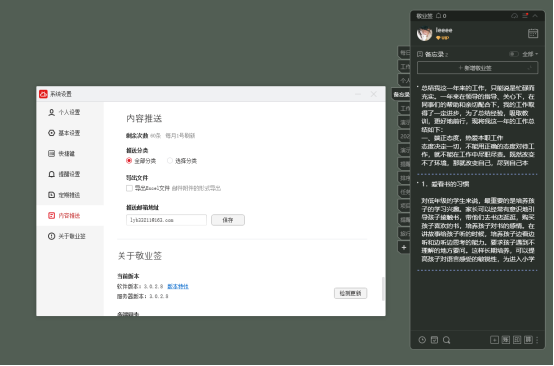The image size is (554, 366).
Task: Select the 备忘录 side category tab
Action: (401, 94)
